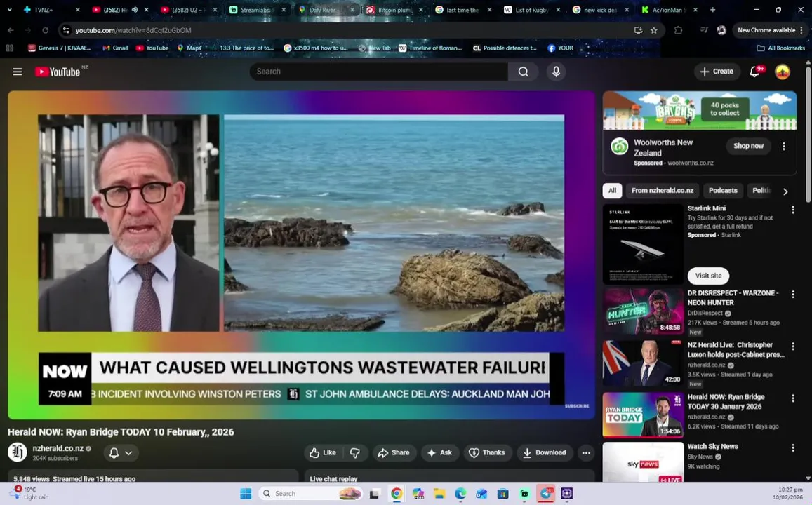Open DR DISRESPECT Warzone video thumbnail

coord(643,312)
